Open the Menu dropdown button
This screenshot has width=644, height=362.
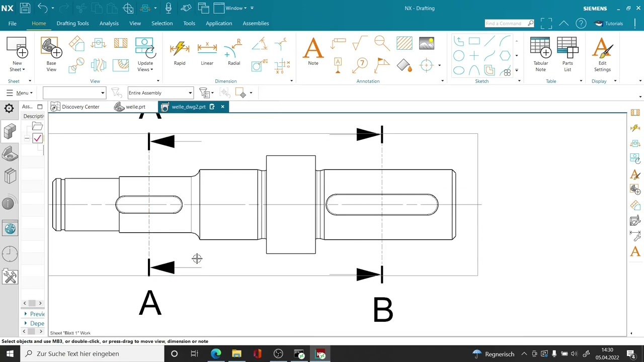click(20, 93)
